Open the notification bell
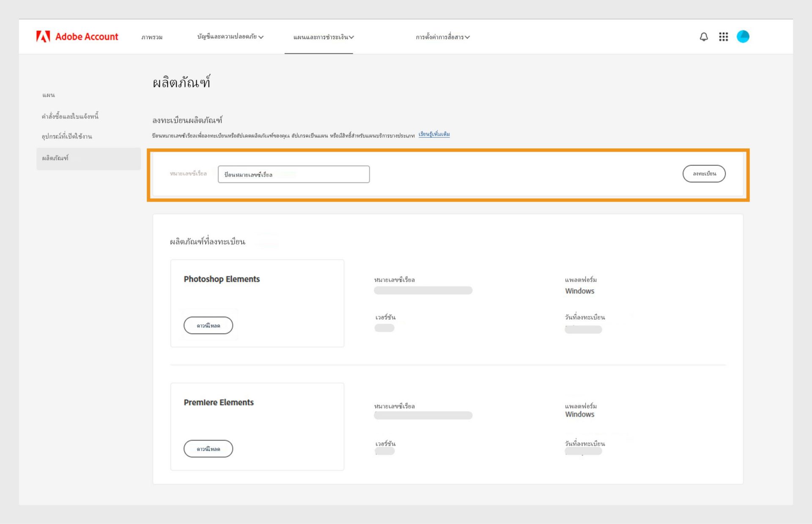The width and height of the screenshot is (812, 524). (x=704, y=36)
